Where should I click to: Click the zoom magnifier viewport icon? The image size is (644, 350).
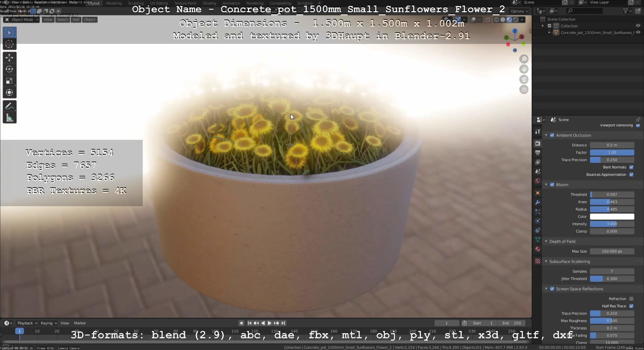click(x=524, y=59)
